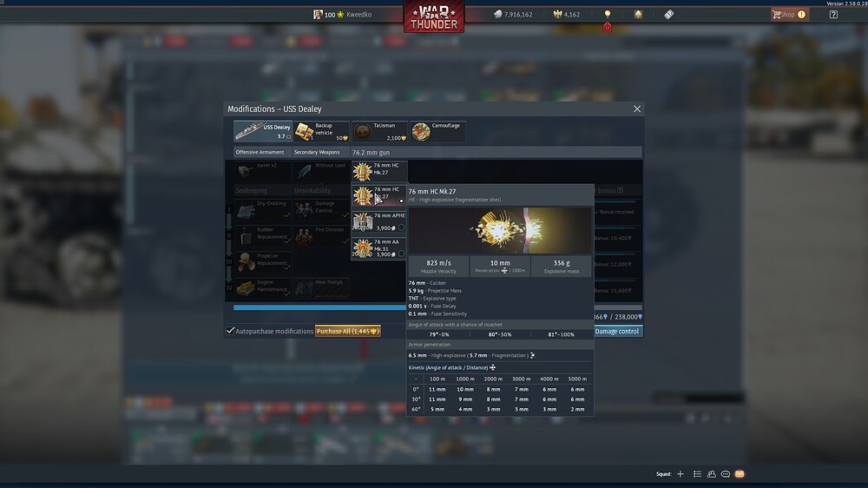Viewport: 868px width, 488px height.
Task: Click the red power icon under the light bulb
Action: click(x=608, y=27)
